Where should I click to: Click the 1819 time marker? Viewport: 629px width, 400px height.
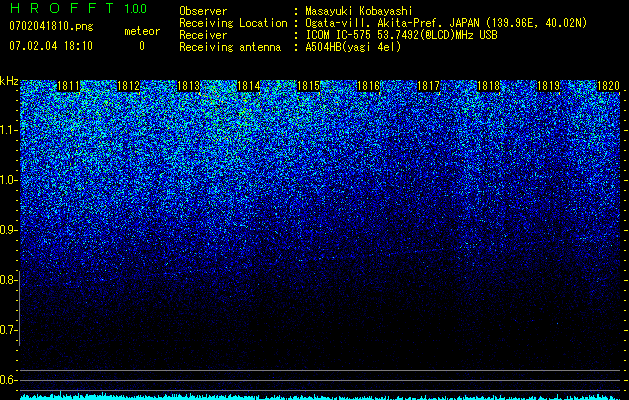point(548,86)
